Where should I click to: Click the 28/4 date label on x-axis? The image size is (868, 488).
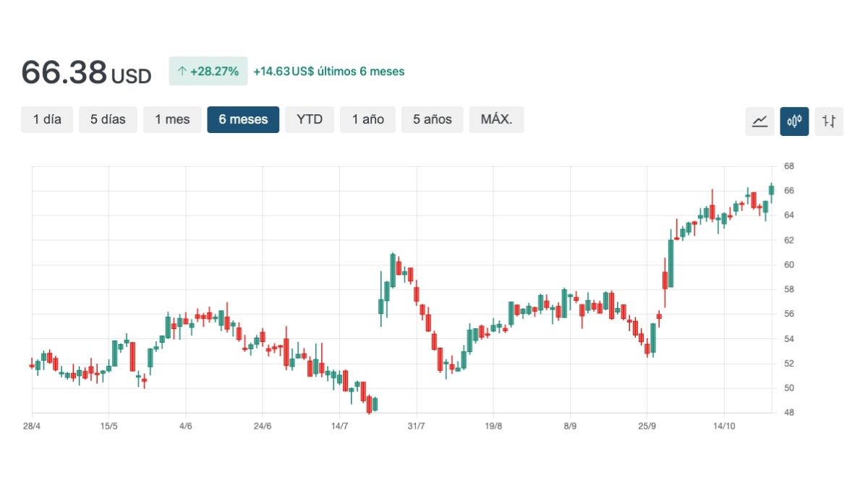32,427
